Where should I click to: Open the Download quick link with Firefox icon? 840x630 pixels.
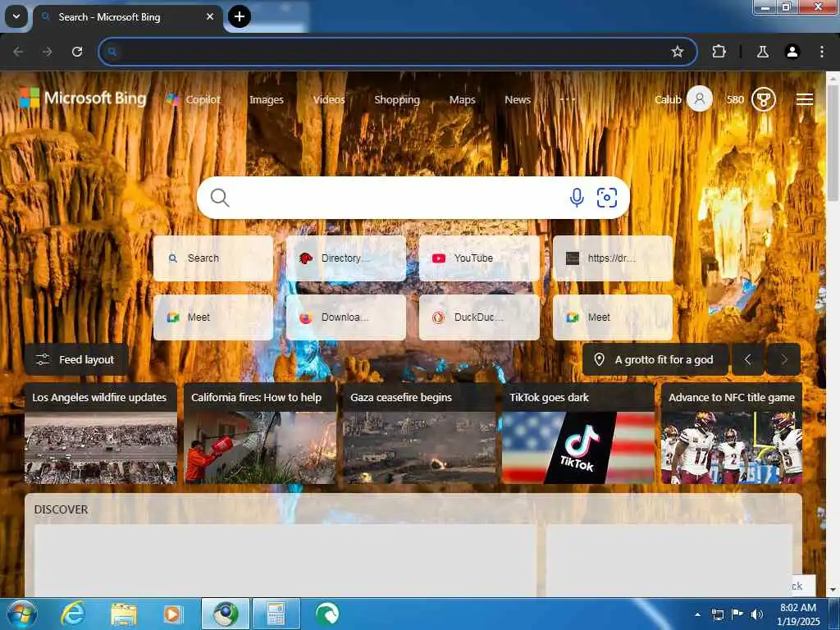(x=346, y=317)
